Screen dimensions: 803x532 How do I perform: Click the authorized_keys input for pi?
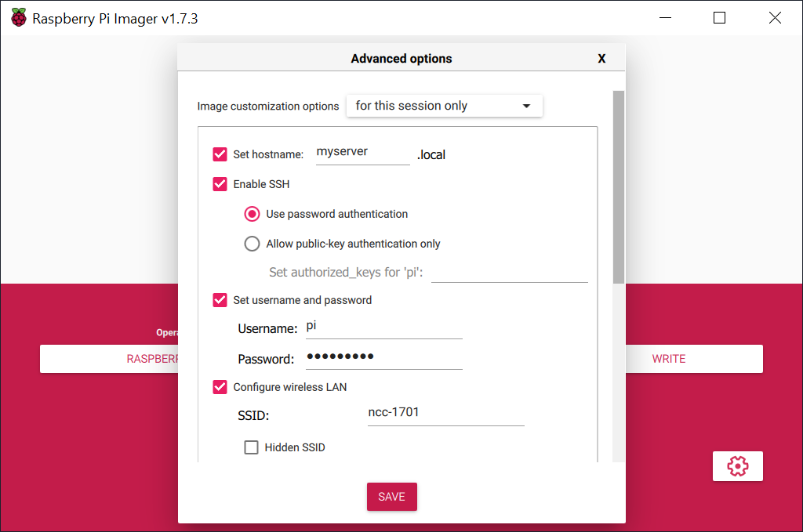[x=510, y=273]
